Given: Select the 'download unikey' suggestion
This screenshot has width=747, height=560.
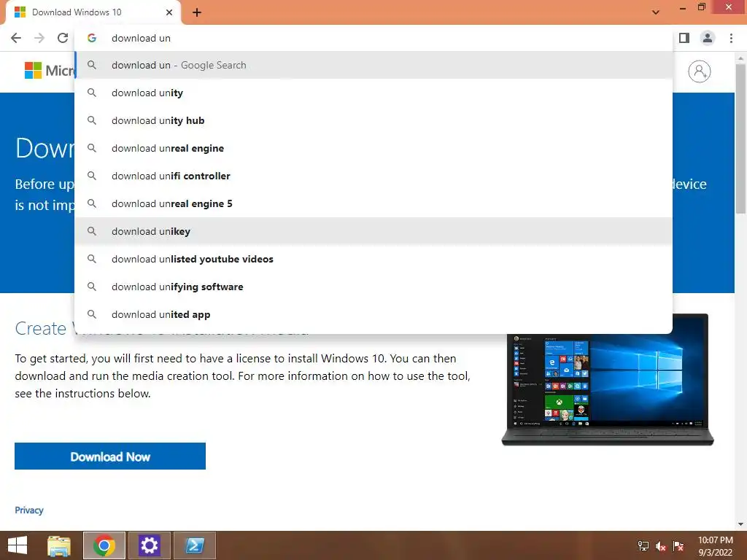Looking at the screenshot, I should tap(373, 231).
